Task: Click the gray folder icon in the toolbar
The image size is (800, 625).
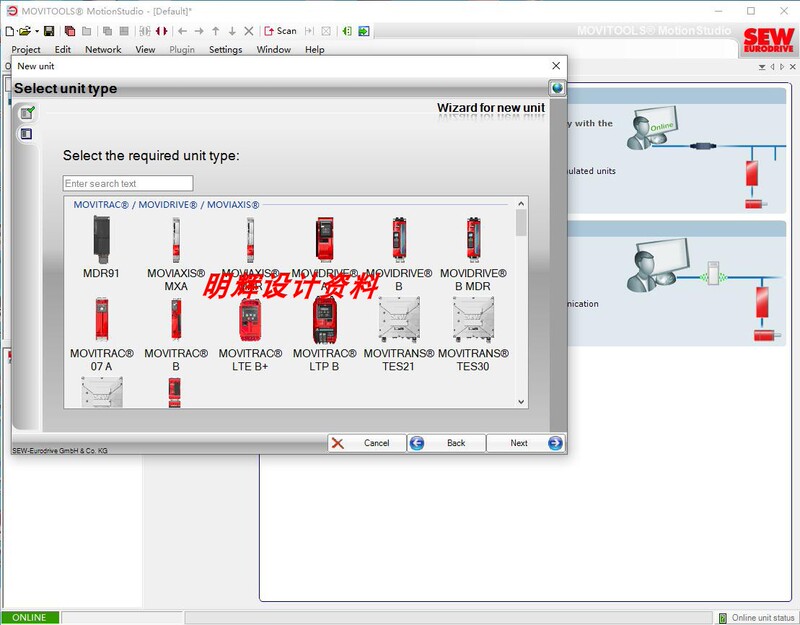Action: (x=87, y=31)
